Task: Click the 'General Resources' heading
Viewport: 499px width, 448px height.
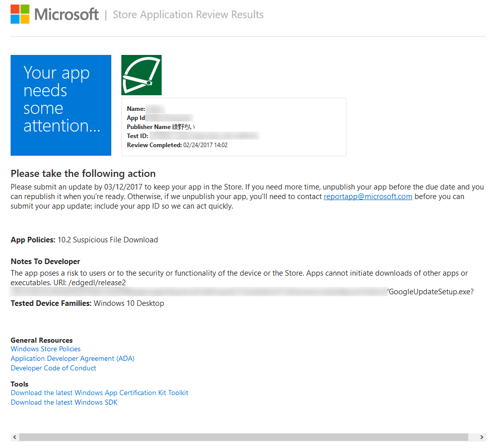Action: (x=42, y=340)
